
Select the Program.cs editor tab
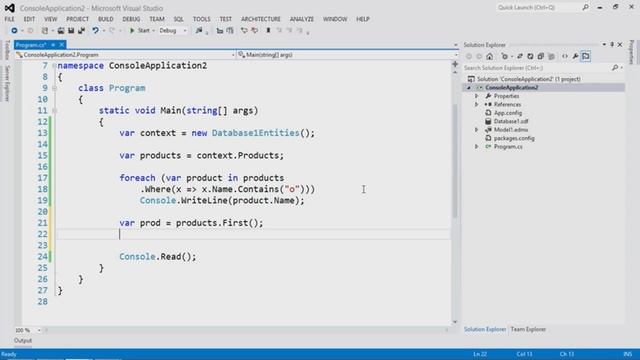click(x=31, y=45)
